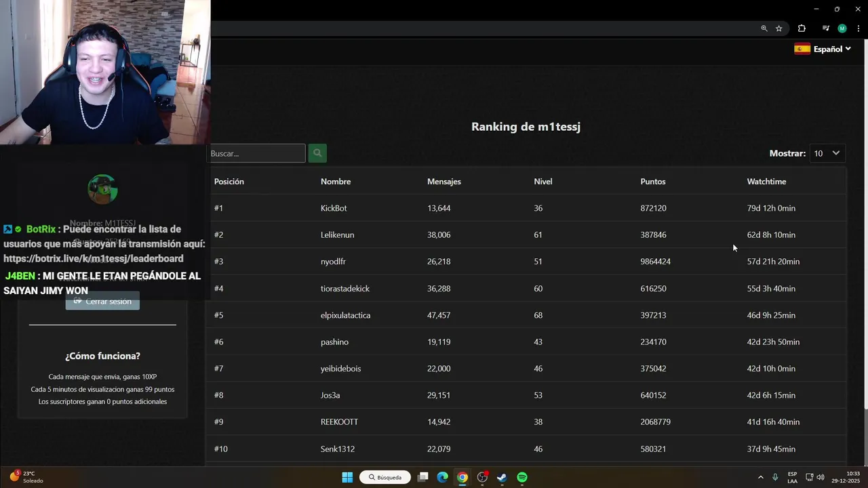868x488 pixels.
Task: Click points value 872120 for KickBot
Action: coord(653,208)
